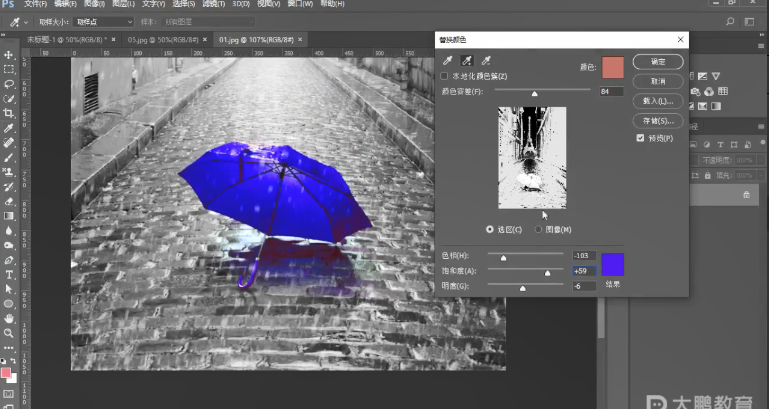Toggle the 预览 preview checkbox
The height and width of the screenshot is (409, 769).
click(x=640, y=138)
